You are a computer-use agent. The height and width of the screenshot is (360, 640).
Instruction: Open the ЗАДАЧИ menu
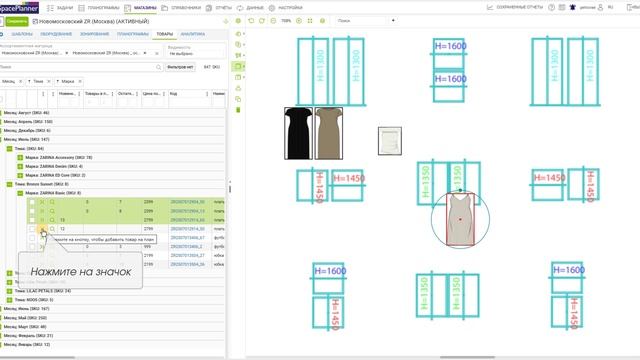(x=61, y=8)
